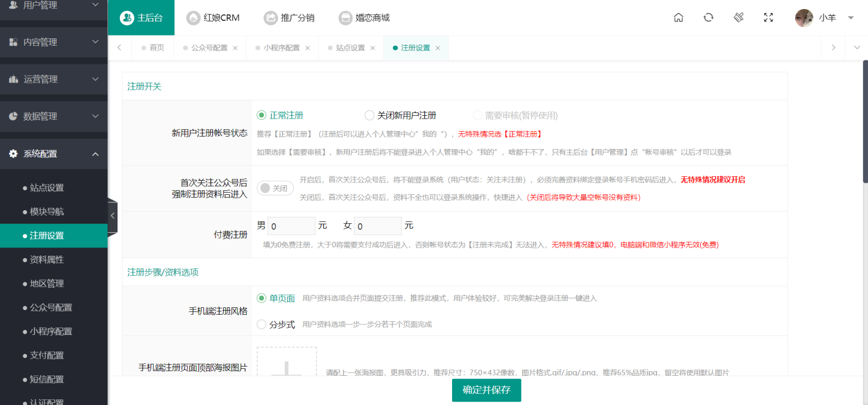Switch to the 站点设置 tab
This screenshot has height=405, width=868.
click(x=350, y=48)
